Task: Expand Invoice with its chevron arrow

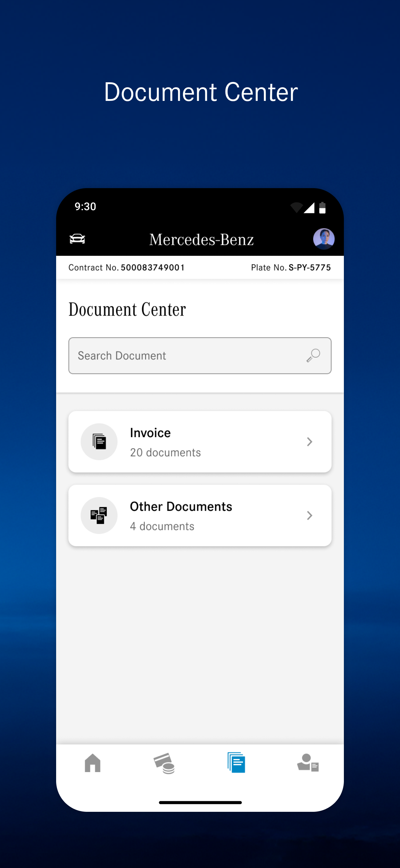Action: click(309, 441)
